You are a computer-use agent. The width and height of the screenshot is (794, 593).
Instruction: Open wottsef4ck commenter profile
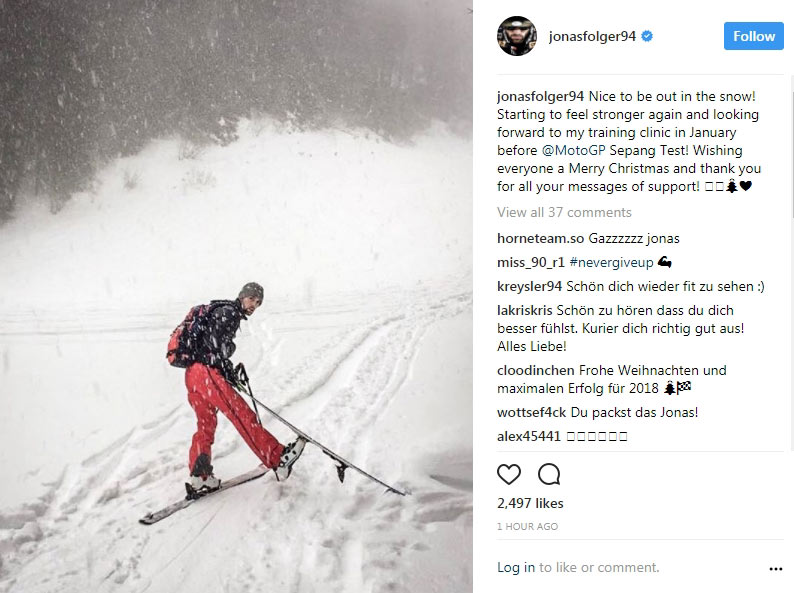point(531,412)
